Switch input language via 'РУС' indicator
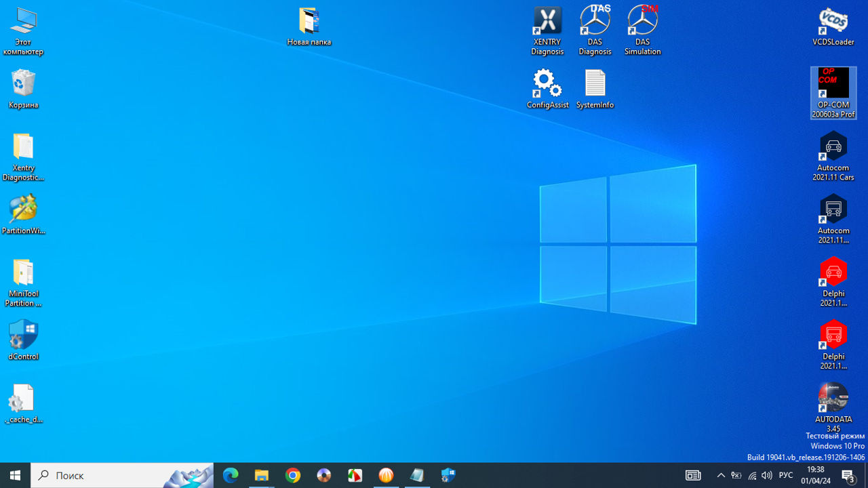 786,475
